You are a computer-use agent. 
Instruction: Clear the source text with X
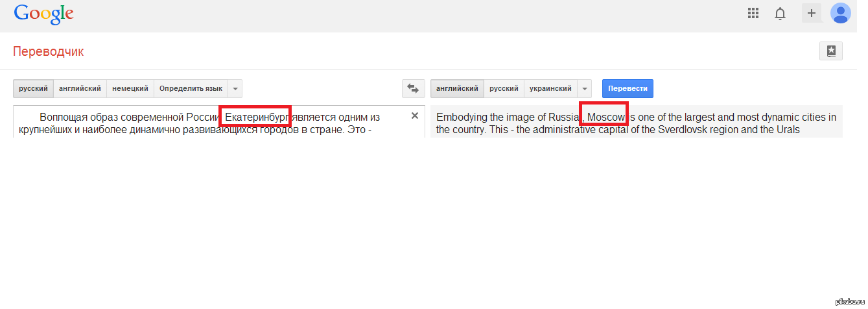click(x=415, y=116)
